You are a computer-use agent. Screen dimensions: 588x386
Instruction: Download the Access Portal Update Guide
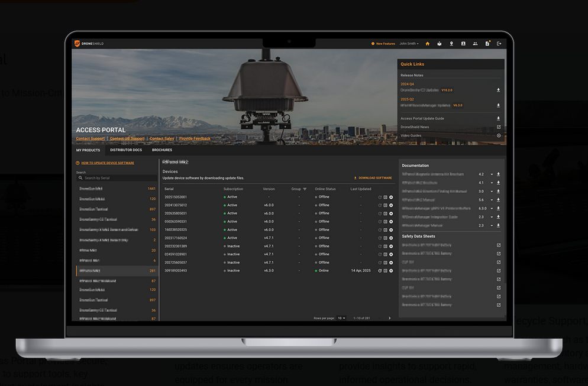coord(498,118)
